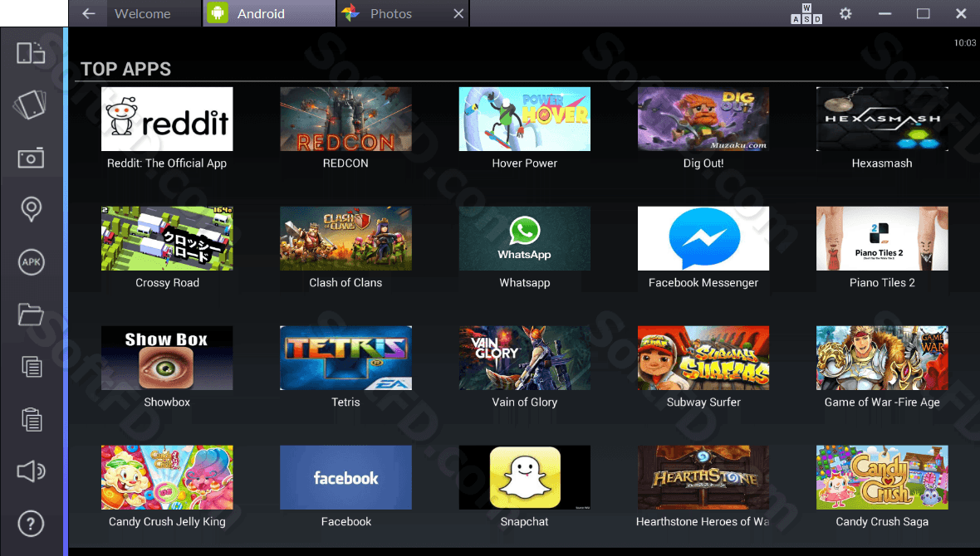Install an app via the APK icon

[32, 262]
